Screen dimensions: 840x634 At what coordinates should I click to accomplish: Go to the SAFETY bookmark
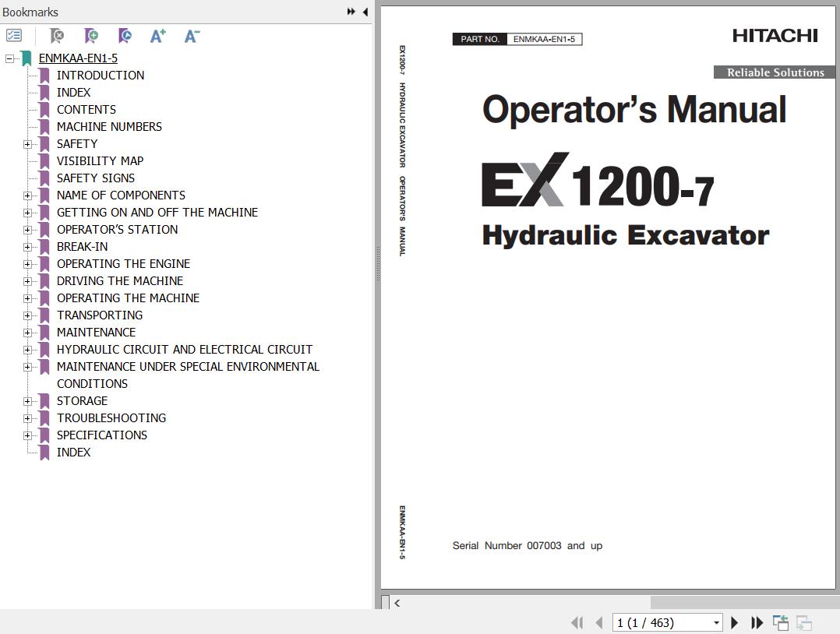[77, 144]
